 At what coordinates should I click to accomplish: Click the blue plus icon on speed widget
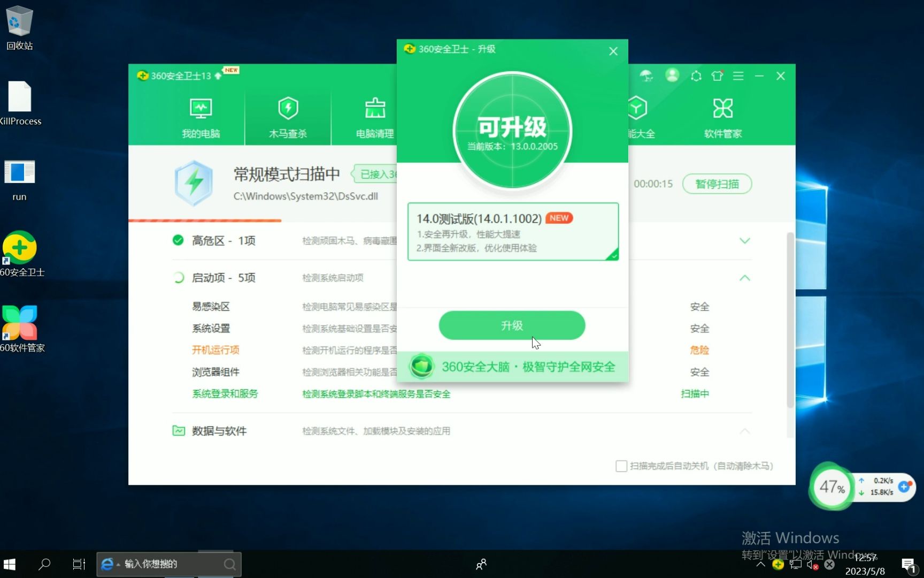coord(904,486)
